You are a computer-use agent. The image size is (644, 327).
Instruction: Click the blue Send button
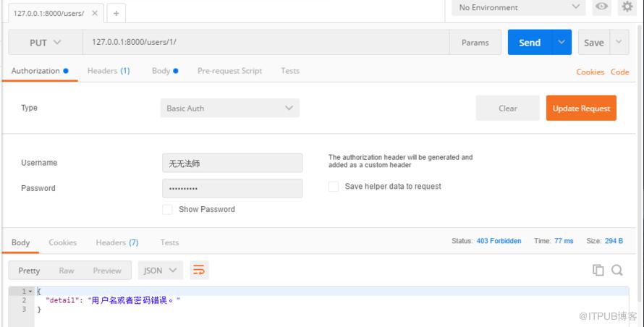pos(530,42)
